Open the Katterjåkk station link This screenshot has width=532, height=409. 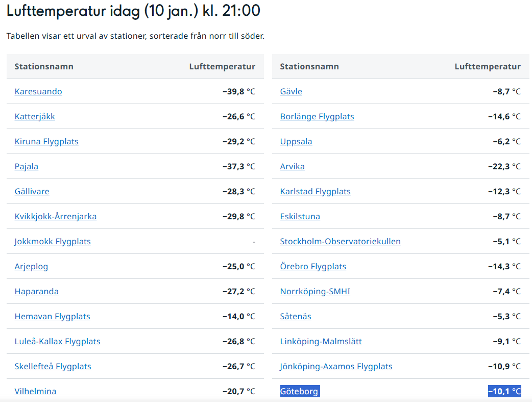35,117
